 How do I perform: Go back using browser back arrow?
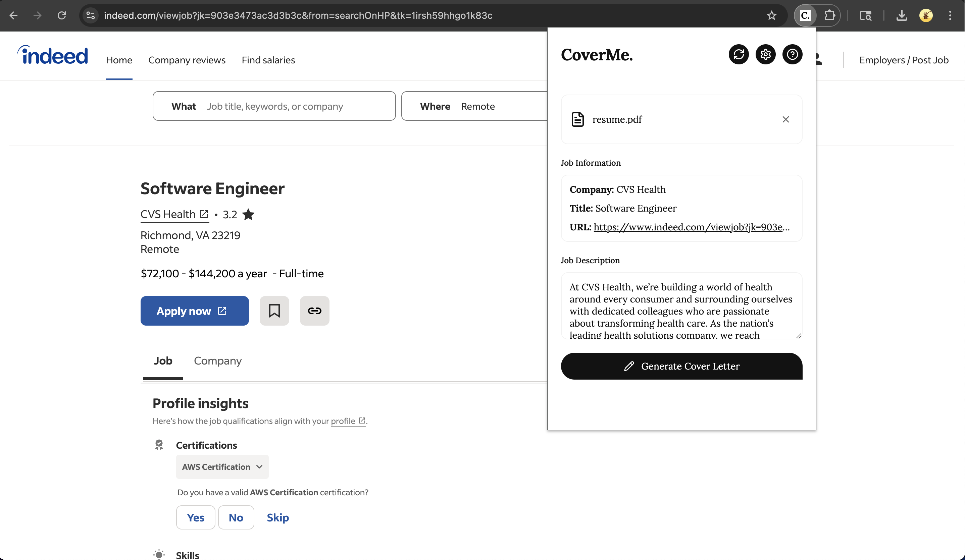pyautogui.click(x=13, y=15)
